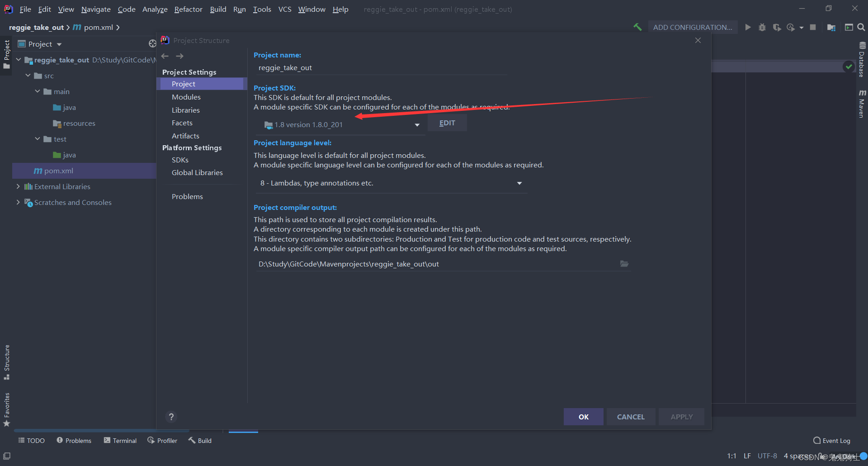Select Modules in Project Settings

pyautogui.click(x=186, y=97)
